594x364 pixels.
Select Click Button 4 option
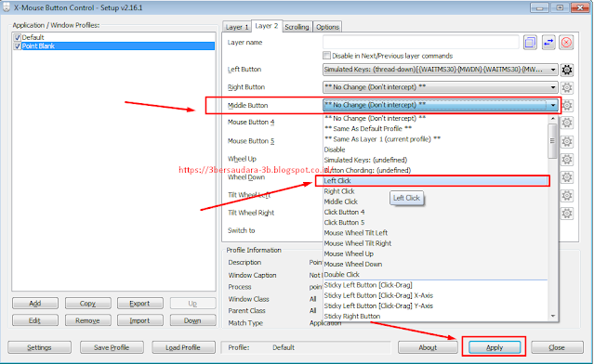coord(435,213)
